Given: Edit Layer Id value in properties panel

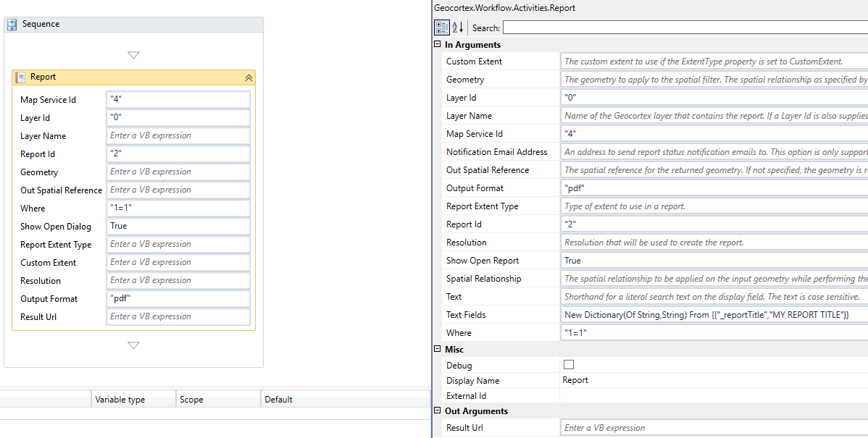Looking at the screenshot, I should tap(714, 97).
